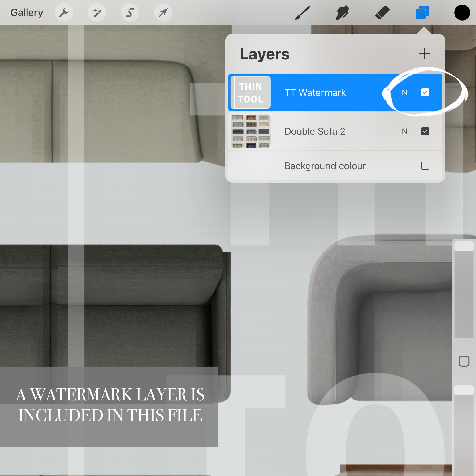Add a new layer with plus icon
The height and width of the screenshot is (476, 476).
(425, 54)
